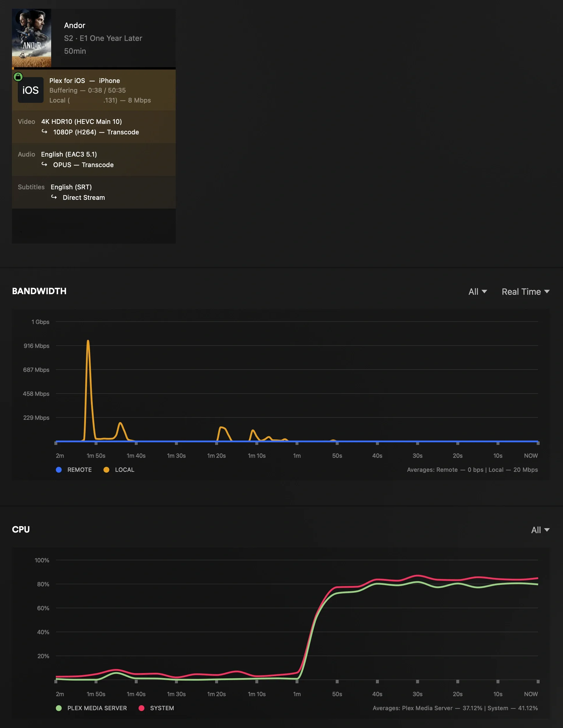Toggle the PLEX MEDIA SERVER legend item

(91, 708)
